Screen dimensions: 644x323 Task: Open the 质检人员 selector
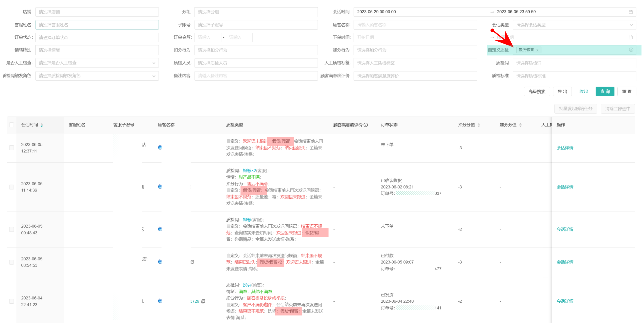point(256,63)
